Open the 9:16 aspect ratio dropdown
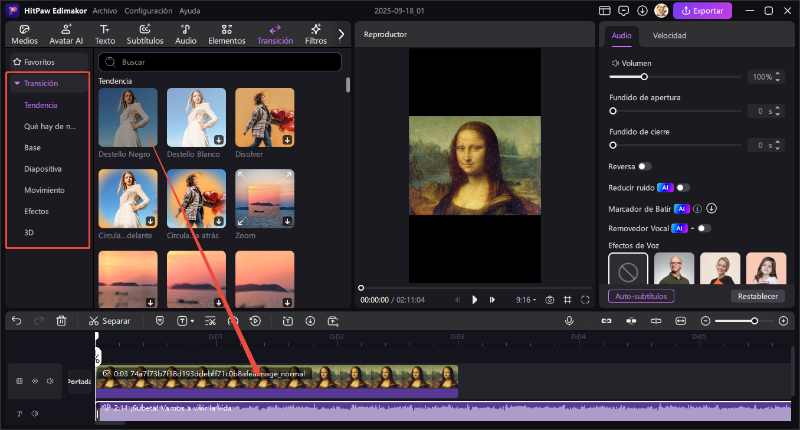Image resolution: width=800 pixels, height=430 pixels. pyautogui.click(x=526, y=300)
